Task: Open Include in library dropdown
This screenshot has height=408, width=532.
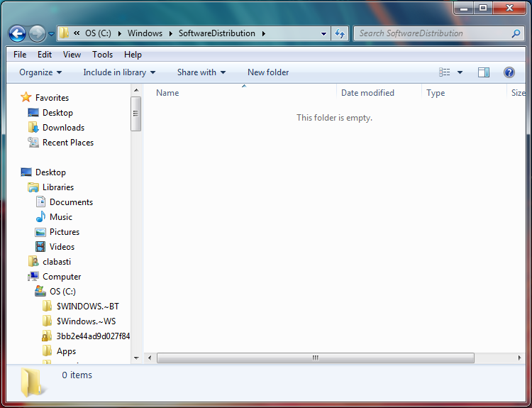Action: pos(119,72)
